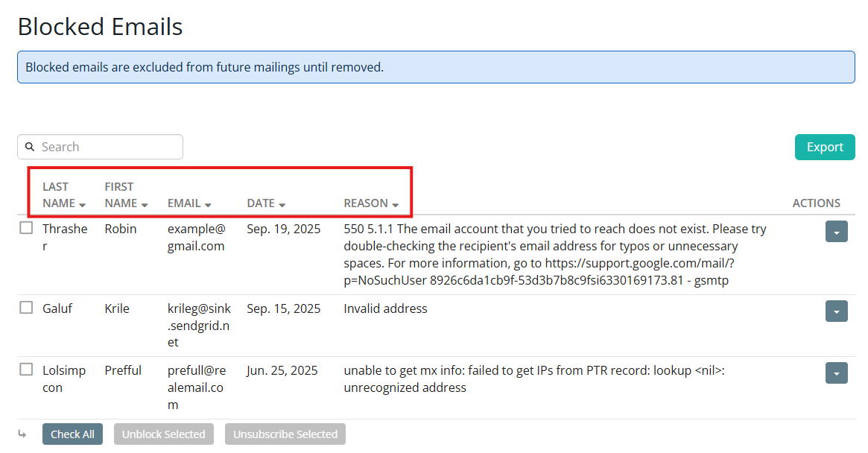This screenshot has width=868, height=453.
Task: Click the Export button
Action: (x=824, y=147)
